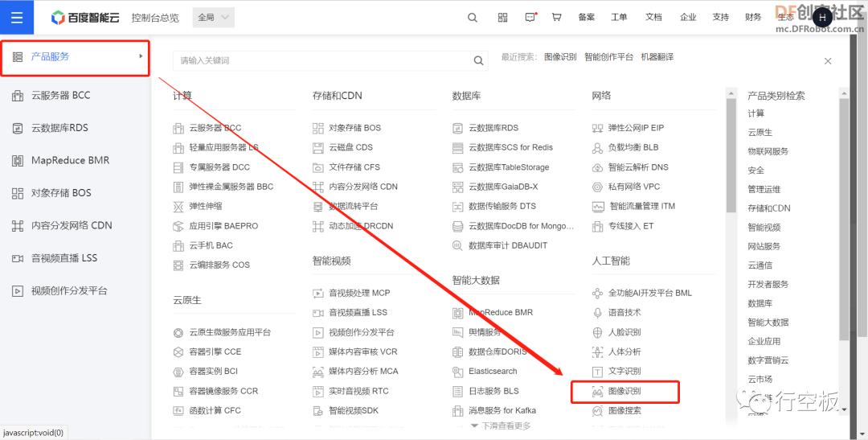Open the hamburger menu button
The height and width of the screenshot is (440, 868).
point(17,17)
